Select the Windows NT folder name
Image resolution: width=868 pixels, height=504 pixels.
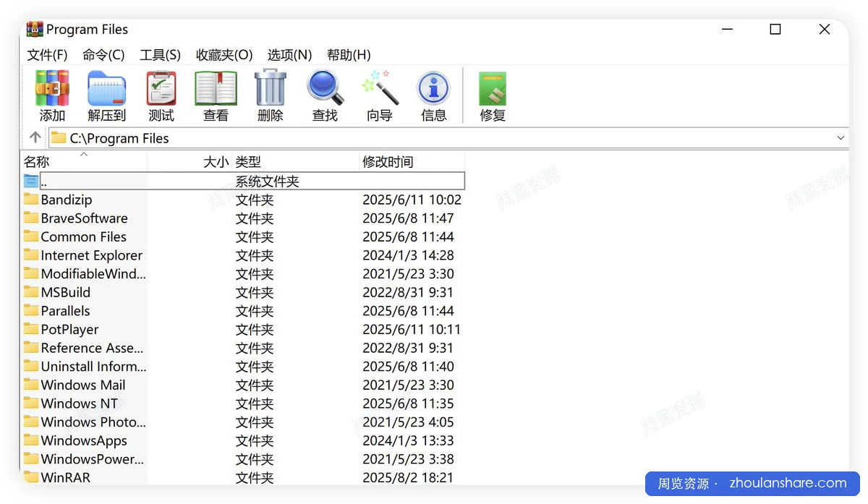point(79,403)
